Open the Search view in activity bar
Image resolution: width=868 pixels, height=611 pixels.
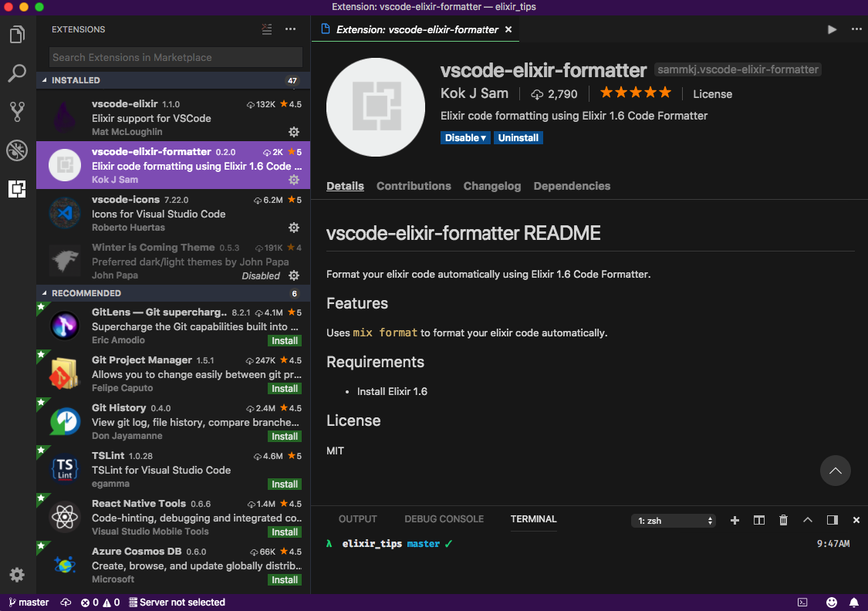tap(17, 73)
